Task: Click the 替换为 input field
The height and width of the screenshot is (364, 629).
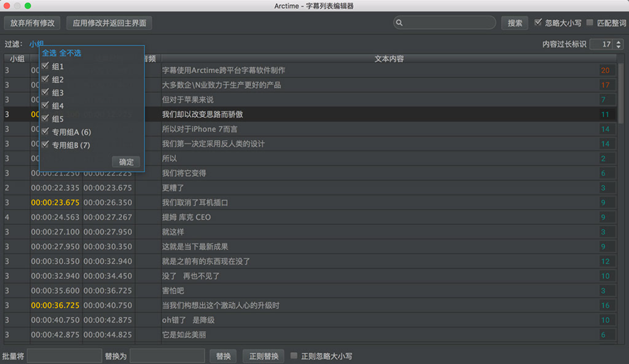Action: pyautogui.click(x=167, y=356)
